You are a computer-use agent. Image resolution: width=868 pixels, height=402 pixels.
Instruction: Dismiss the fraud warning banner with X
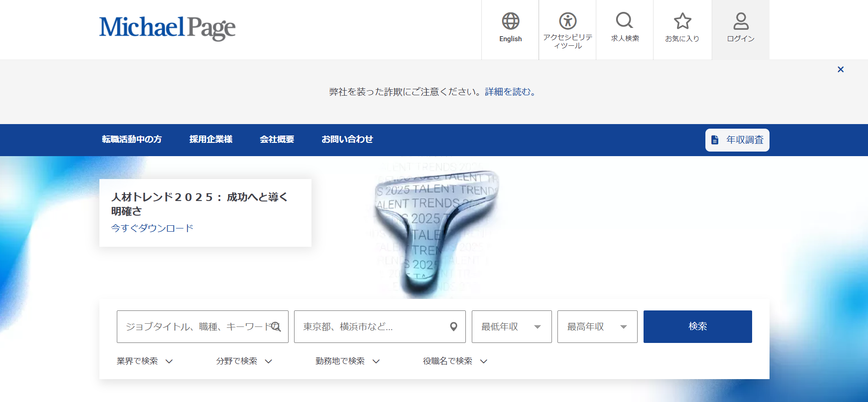841,70
